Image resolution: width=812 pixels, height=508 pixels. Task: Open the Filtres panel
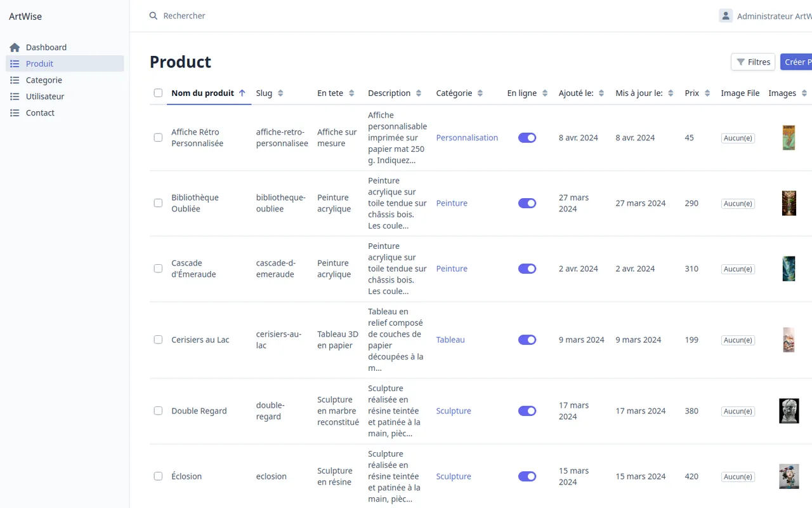point(753,62)
